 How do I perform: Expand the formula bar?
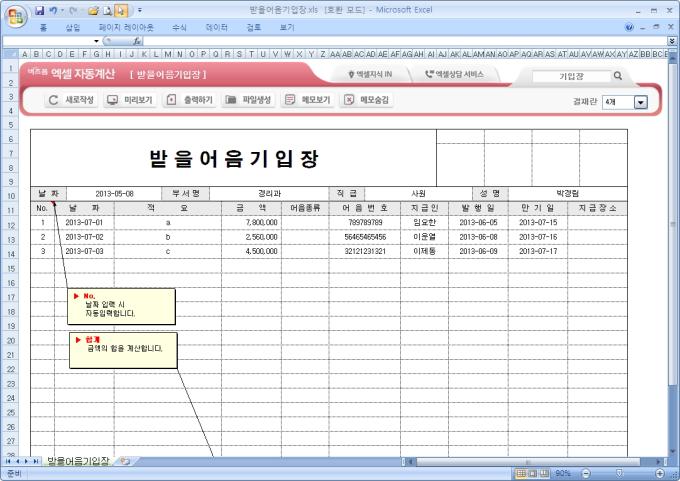(672, 41)
